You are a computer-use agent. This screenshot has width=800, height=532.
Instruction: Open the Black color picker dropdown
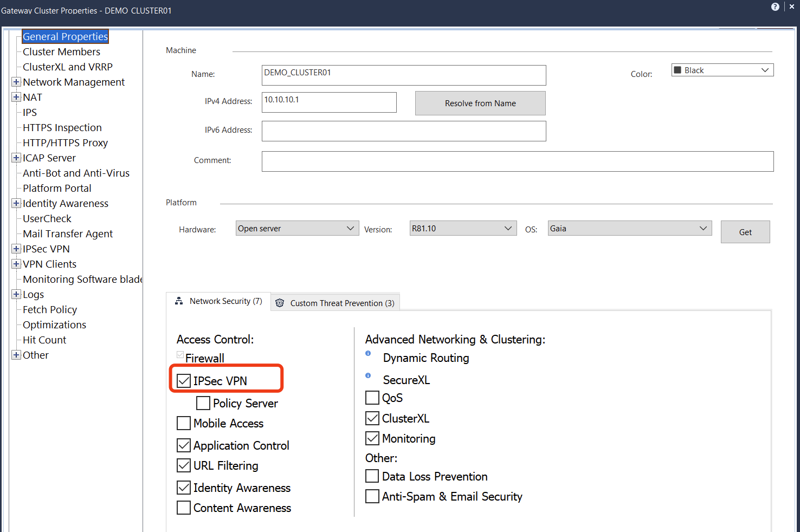(x=722, y=70)
